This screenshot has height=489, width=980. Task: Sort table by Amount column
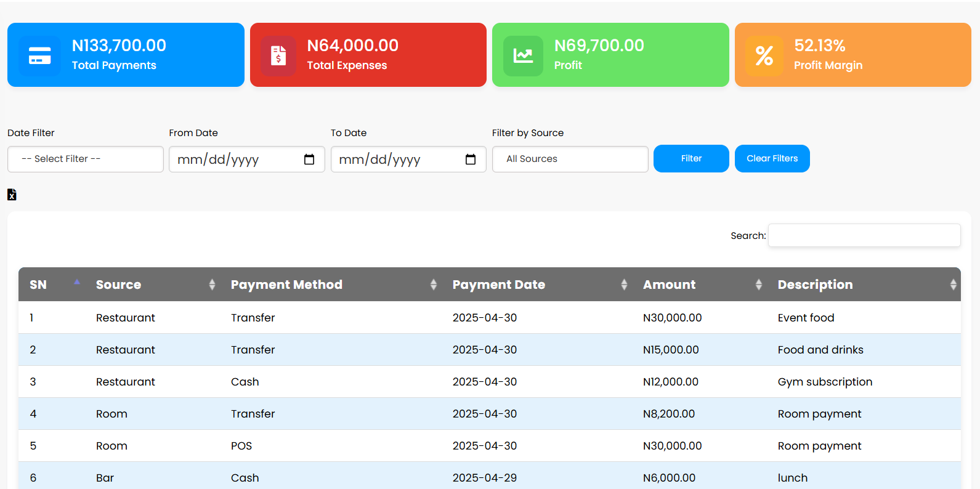click(699, 285)
